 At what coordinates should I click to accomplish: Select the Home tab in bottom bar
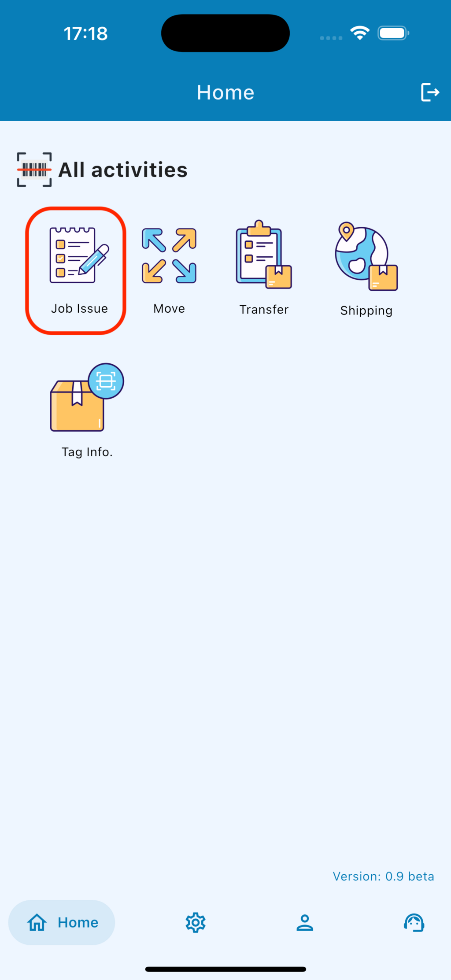(x=62, y=922)
